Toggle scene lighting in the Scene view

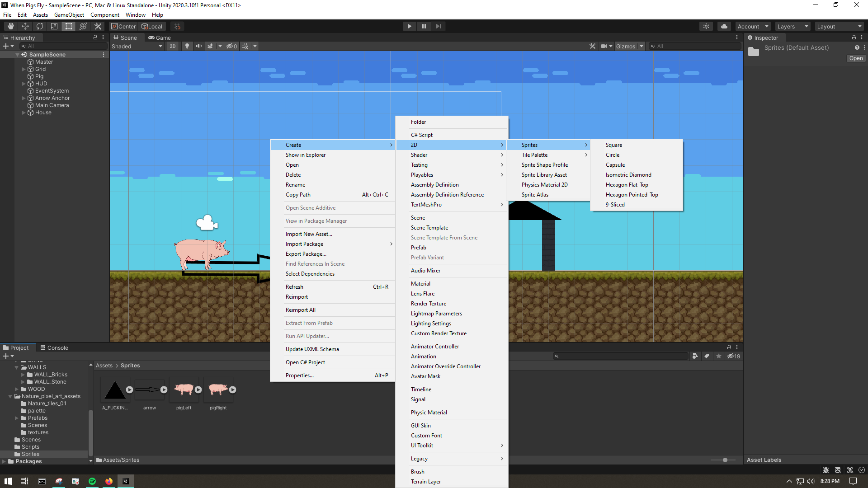(187, 46)
